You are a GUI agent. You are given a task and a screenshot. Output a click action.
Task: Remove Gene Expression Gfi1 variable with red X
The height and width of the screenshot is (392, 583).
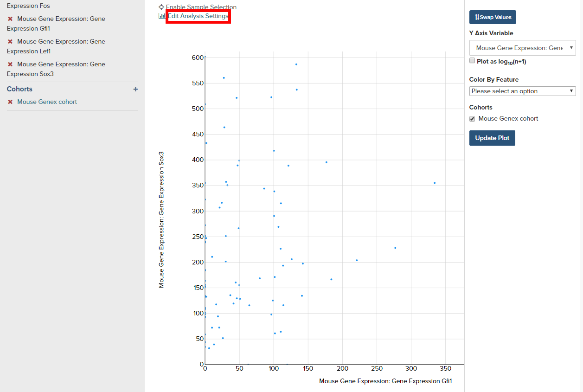point(10,19)
